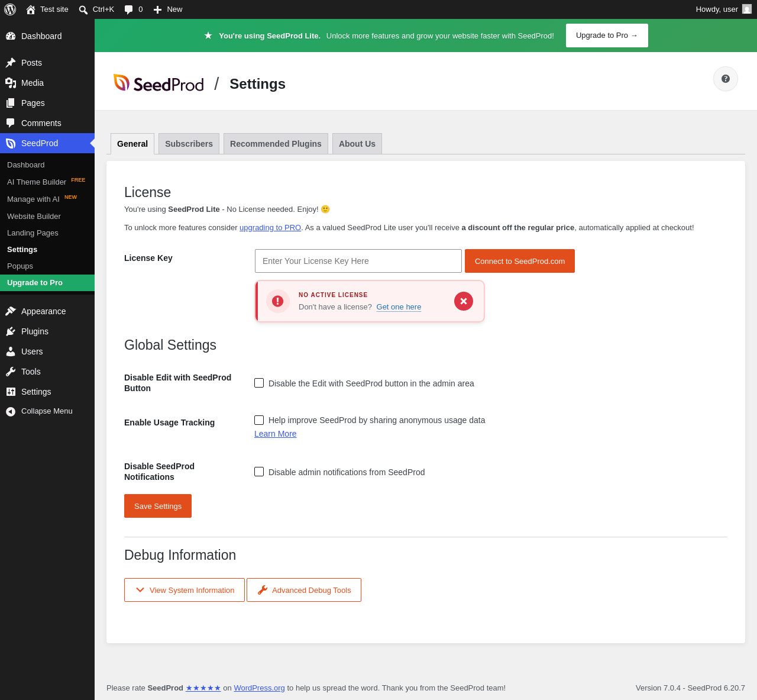
Task: Click the Users person icon
Action: (11, 351)
